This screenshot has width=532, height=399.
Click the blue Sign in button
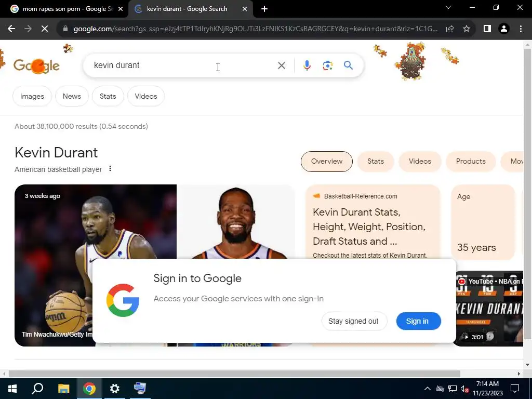click(418, 321)
